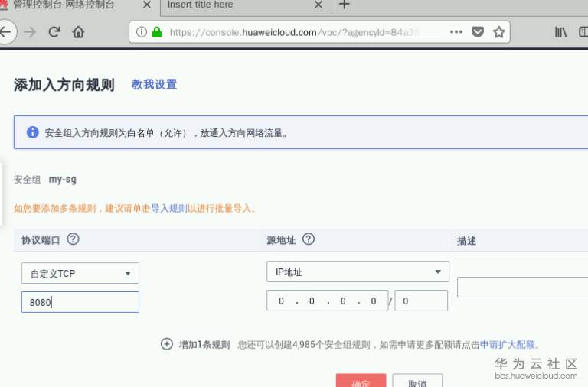Click 增加1条规则 to add a rule

[x=204, y=344]
